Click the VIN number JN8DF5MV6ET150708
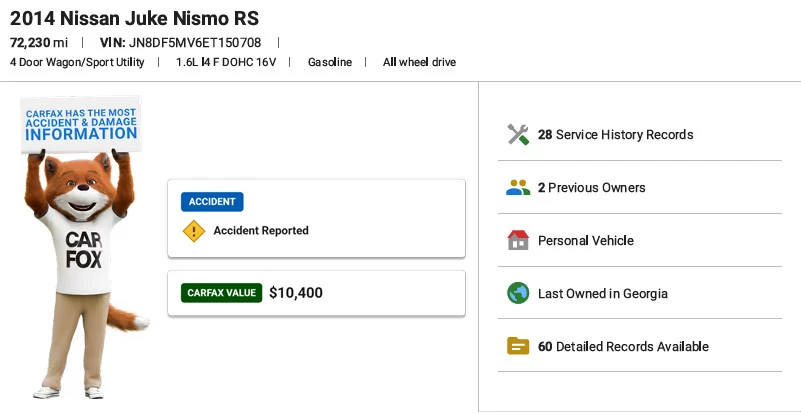Screen dimensions: 801x414 click(195, 42)
